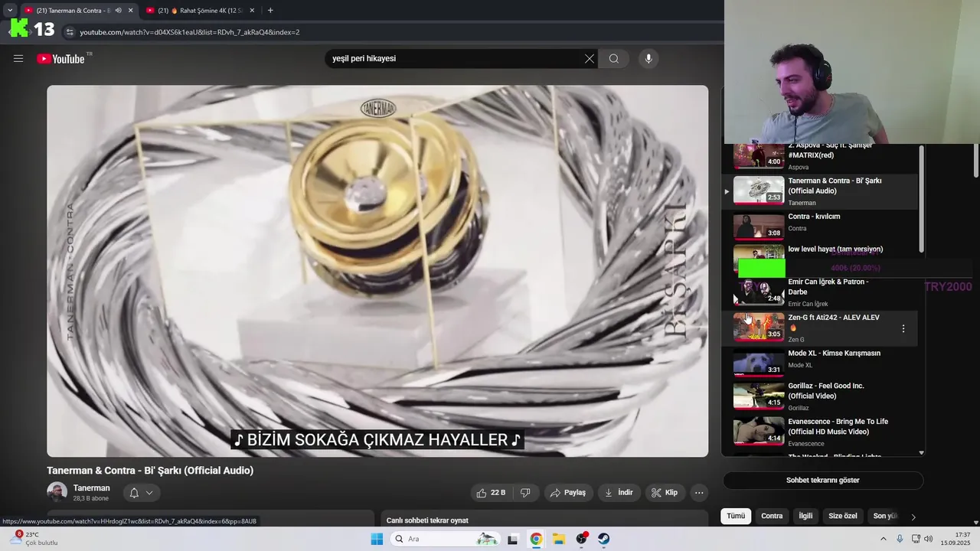Start voice search with the microphone icon
This screenshot has width=980, height=551.
tap(648, 59)
